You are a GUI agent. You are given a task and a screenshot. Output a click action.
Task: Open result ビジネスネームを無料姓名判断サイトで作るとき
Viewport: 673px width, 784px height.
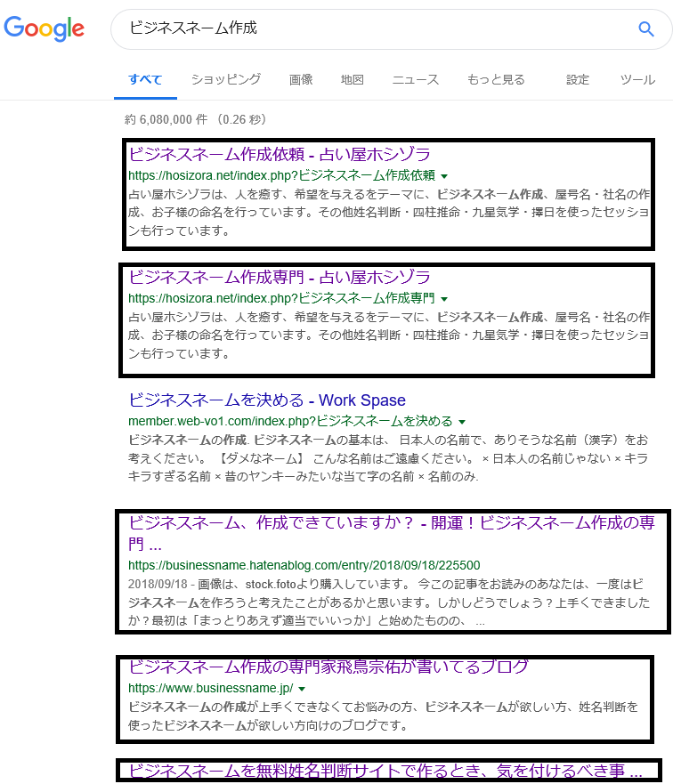click(385, 771)
